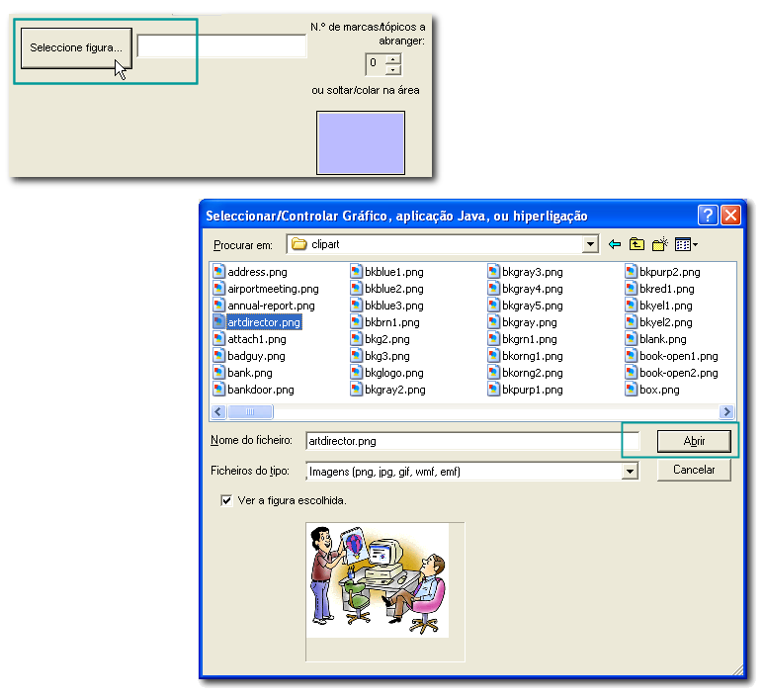Create a new folder
Screen dimensions: 764x700
coord(659,244)
